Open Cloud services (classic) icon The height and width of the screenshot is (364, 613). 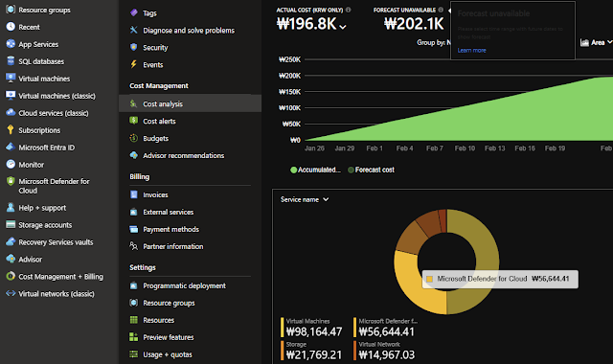point(11,113)
